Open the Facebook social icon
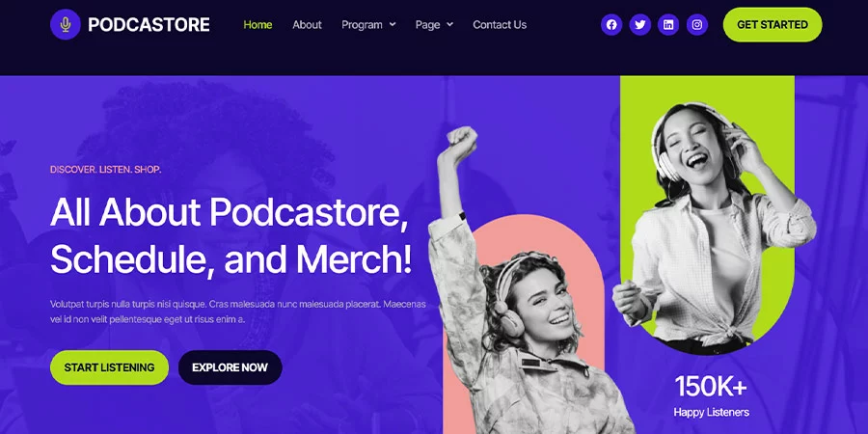The width and height of the screenshot is (868, 434). point(611,24)
